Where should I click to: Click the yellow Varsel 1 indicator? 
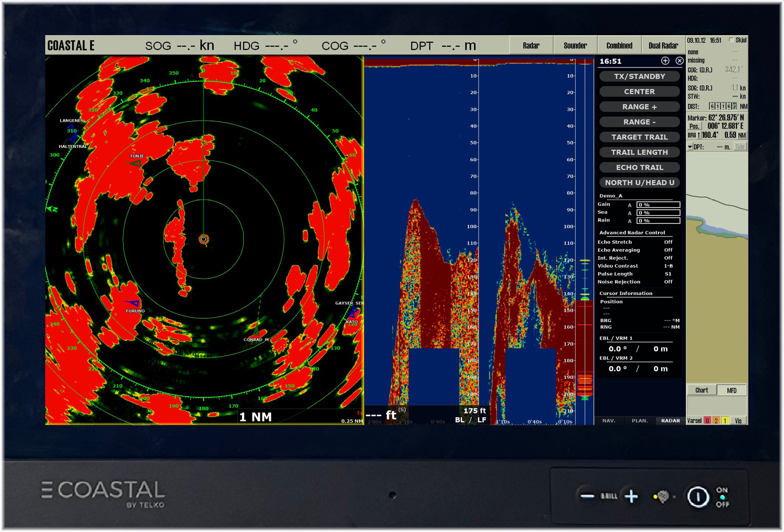tap(725, 421)
